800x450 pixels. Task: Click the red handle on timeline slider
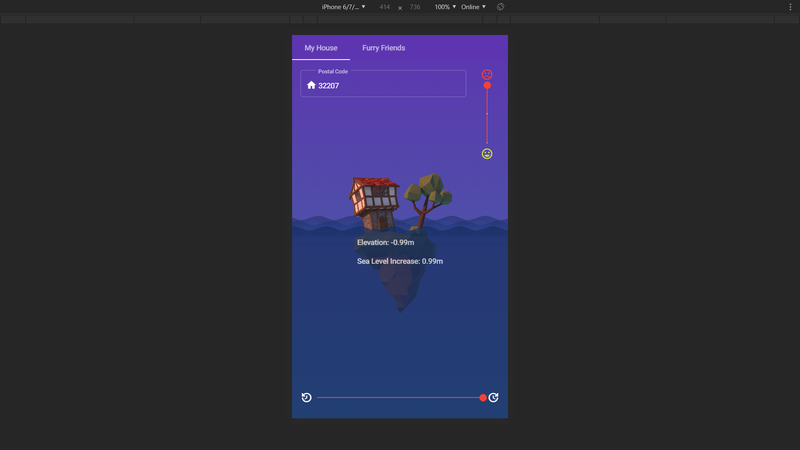pos(483,398)
